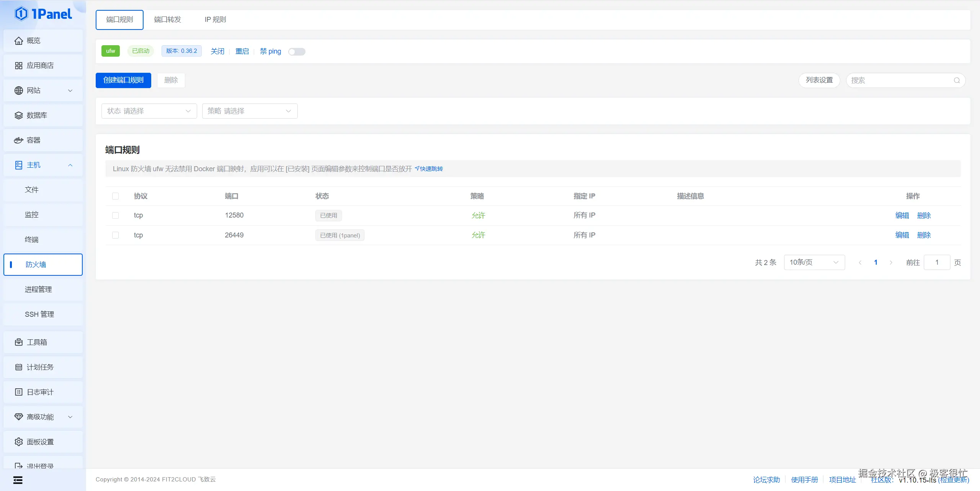Open the 状态 filter dropdown
The width and height of the screenshot is (980, 491).
[x=149, y=111]
